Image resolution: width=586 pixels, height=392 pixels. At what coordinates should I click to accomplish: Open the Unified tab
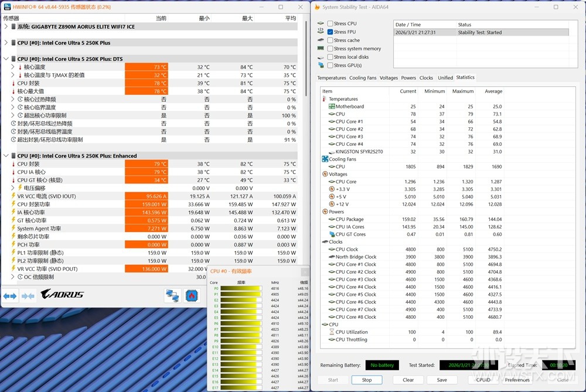point(445,78)
